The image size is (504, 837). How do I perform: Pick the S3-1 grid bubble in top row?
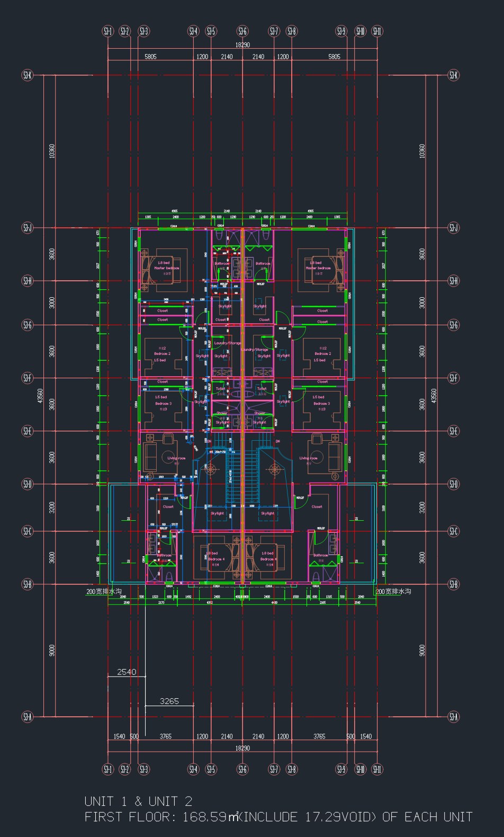pos(108,31)
